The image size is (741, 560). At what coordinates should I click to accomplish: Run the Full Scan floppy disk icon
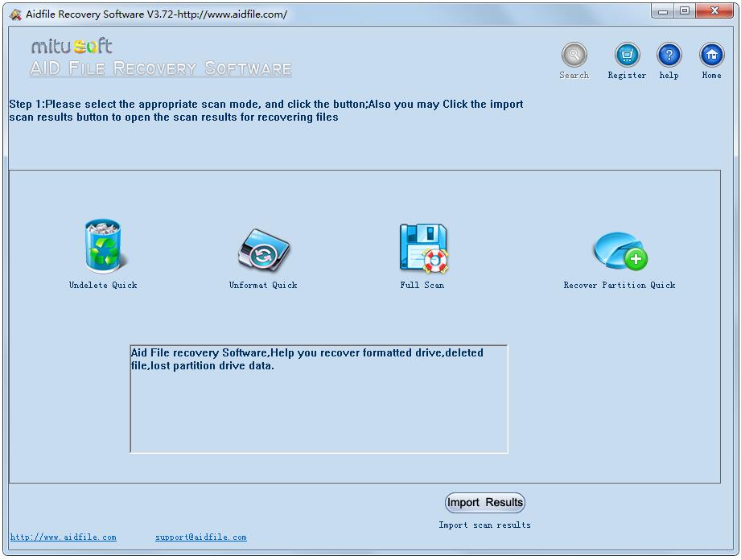tap(424, 249)
